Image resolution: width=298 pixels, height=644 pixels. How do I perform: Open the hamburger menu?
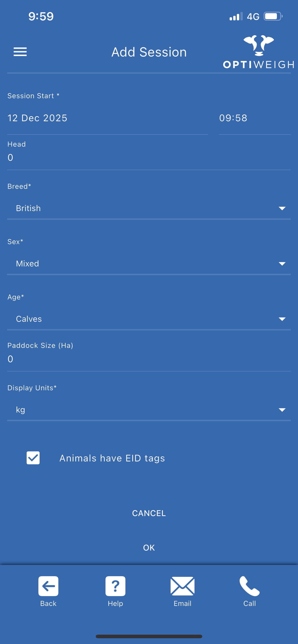coord(20,52)
